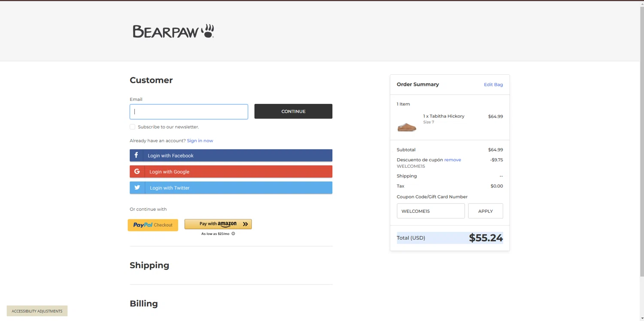
Task: Log in with Twitter button
Action: point(231,188)
